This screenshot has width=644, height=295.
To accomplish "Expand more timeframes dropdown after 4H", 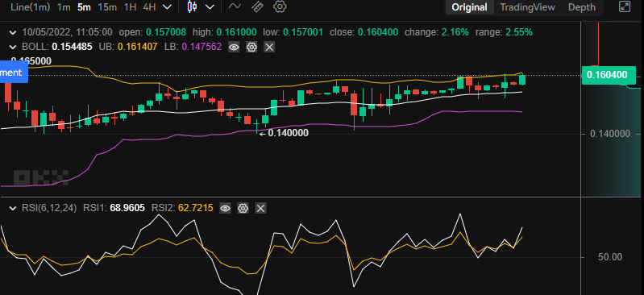I will point(167,7).
